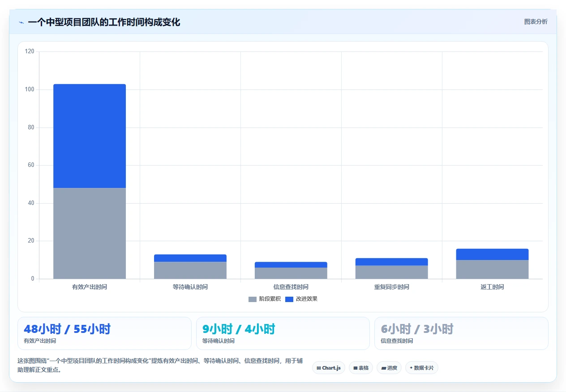Image resolution: width=566 pixels, height=392 pixels.
Task: Open the 6小时 / 3小时 data card
Action: point(461,333)
